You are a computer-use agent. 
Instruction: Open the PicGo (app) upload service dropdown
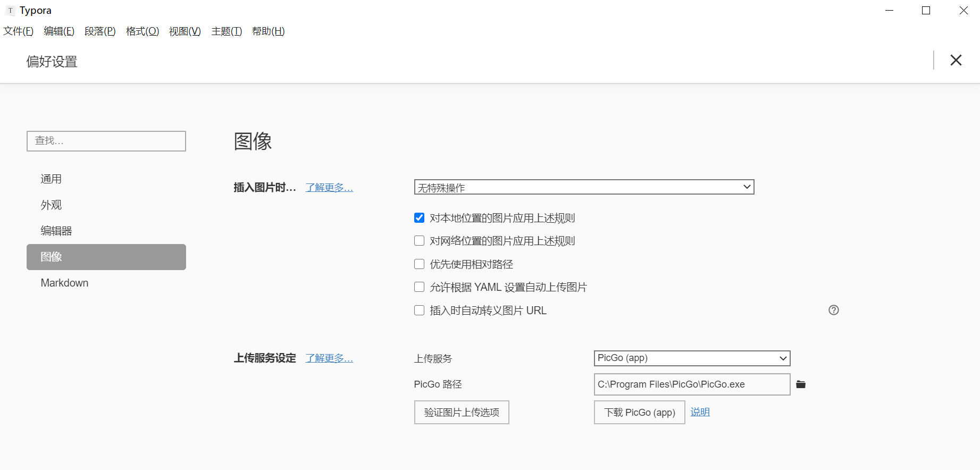[x=692, y=358]
